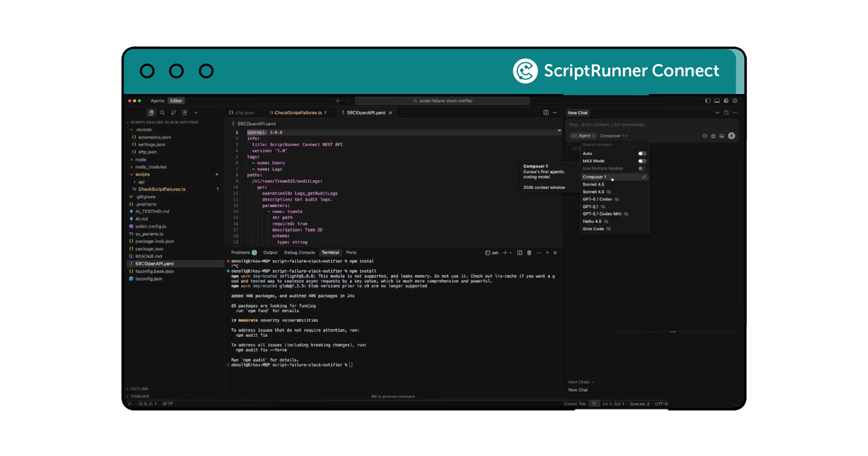This screenshot has height=456, width=868.
Task: Toggle the bottom panel layout icon
Action: (x=717, y=101)
